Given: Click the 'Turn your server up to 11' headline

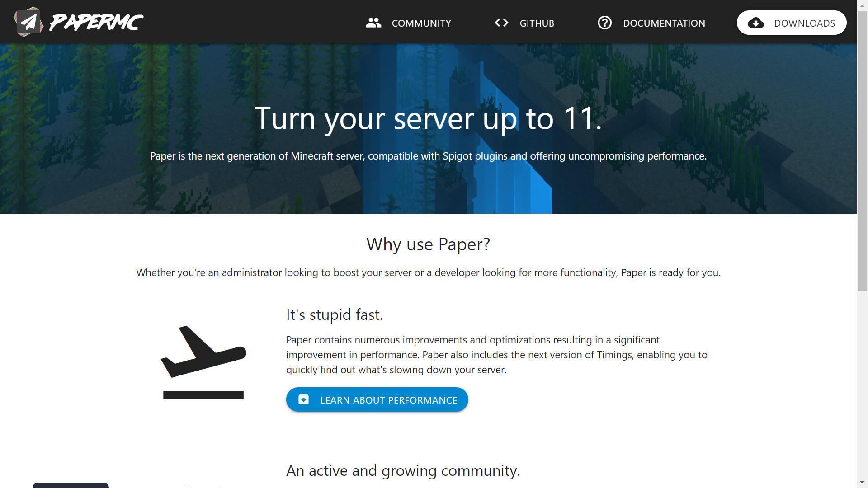Looking at the screenshot, I should pyautogui.click(x=428, y=118).
